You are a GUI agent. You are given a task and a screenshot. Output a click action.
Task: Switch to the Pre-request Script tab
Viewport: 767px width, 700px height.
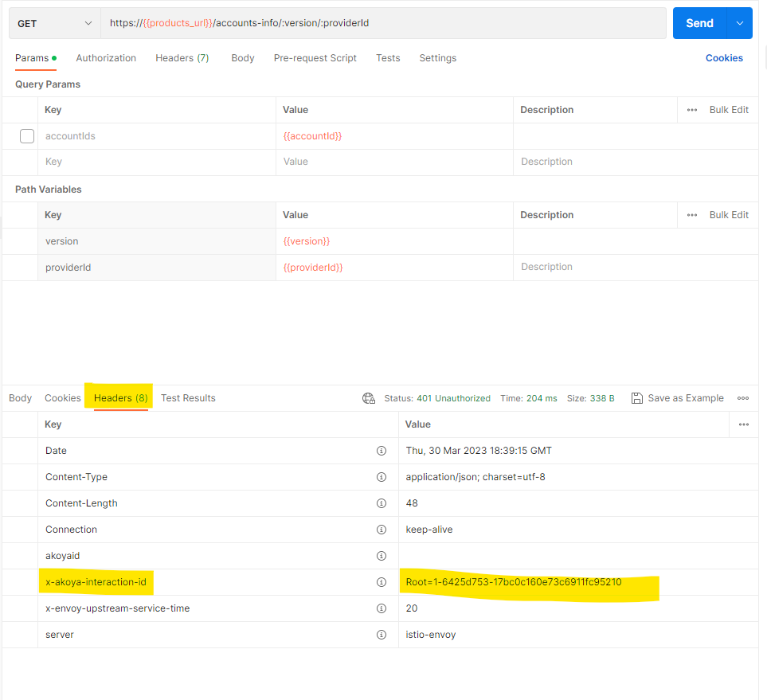point(315,58)
